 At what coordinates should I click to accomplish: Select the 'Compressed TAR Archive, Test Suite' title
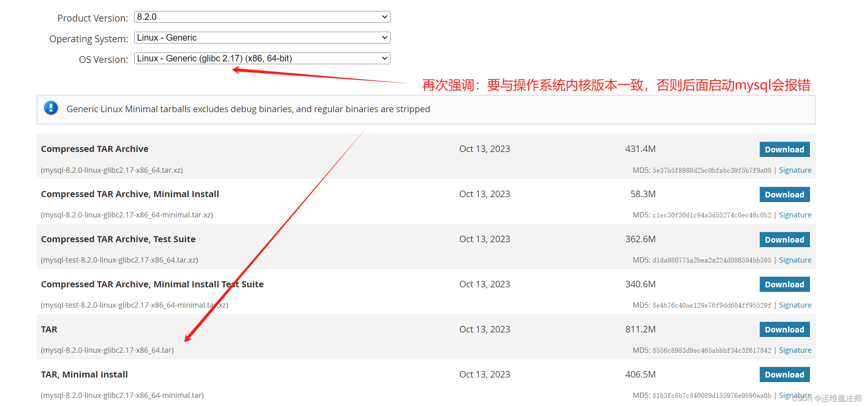pos(118,239)
